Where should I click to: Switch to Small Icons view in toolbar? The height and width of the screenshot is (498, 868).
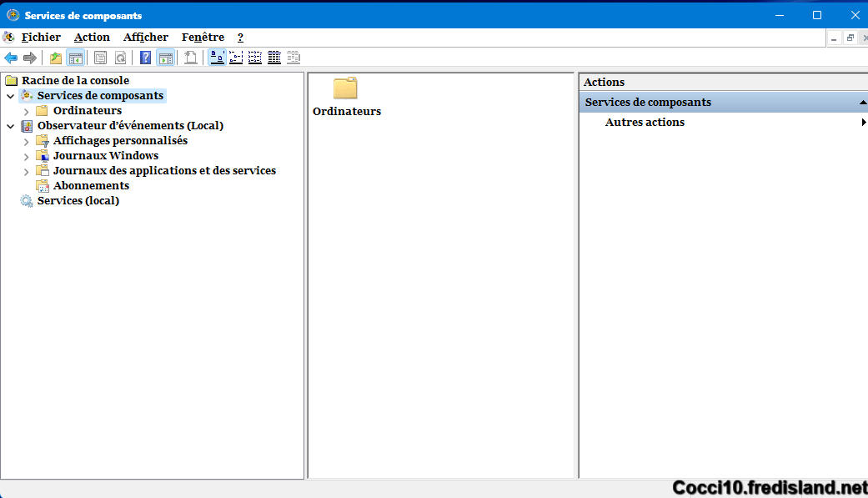point(236,58)
